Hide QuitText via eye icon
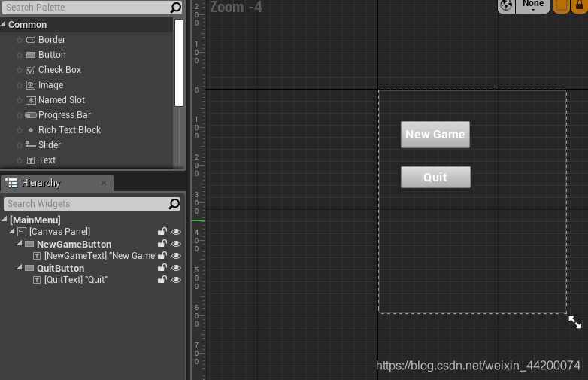 tap(176, 280)
